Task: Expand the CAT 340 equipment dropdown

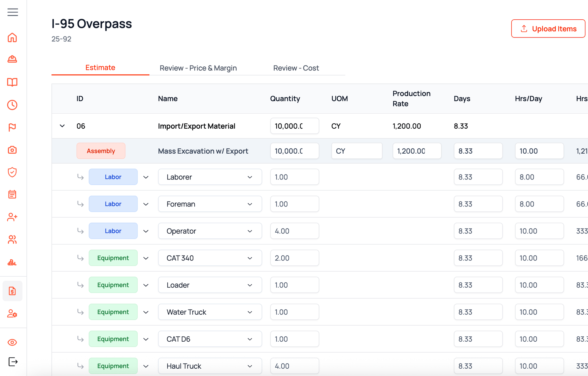Action: click(x=250, y=258)
